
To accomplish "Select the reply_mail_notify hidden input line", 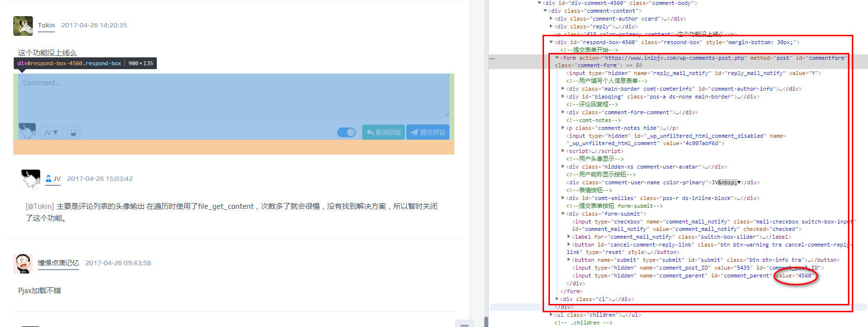I will coord(694,73).
